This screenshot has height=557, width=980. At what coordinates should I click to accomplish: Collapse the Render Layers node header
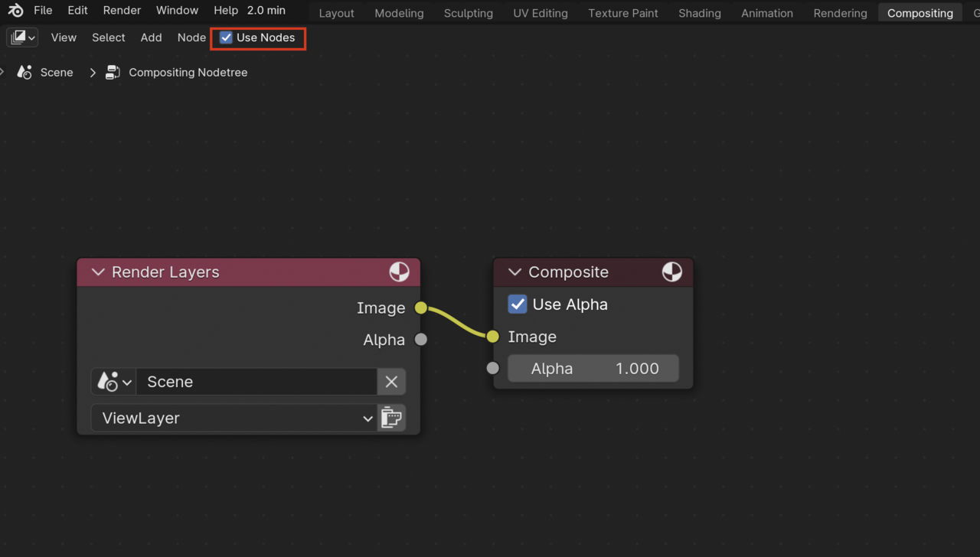pos(98,272)
